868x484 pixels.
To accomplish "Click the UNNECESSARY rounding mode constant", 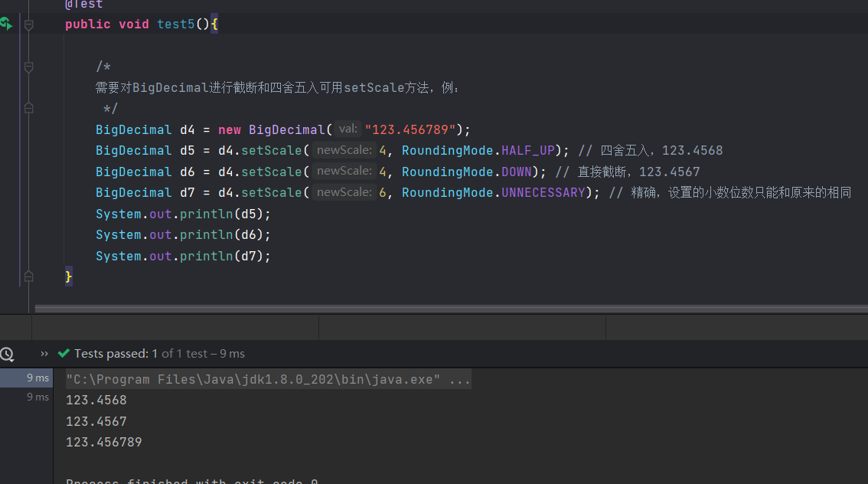I will pyautogui.click(x=543, y=193).
